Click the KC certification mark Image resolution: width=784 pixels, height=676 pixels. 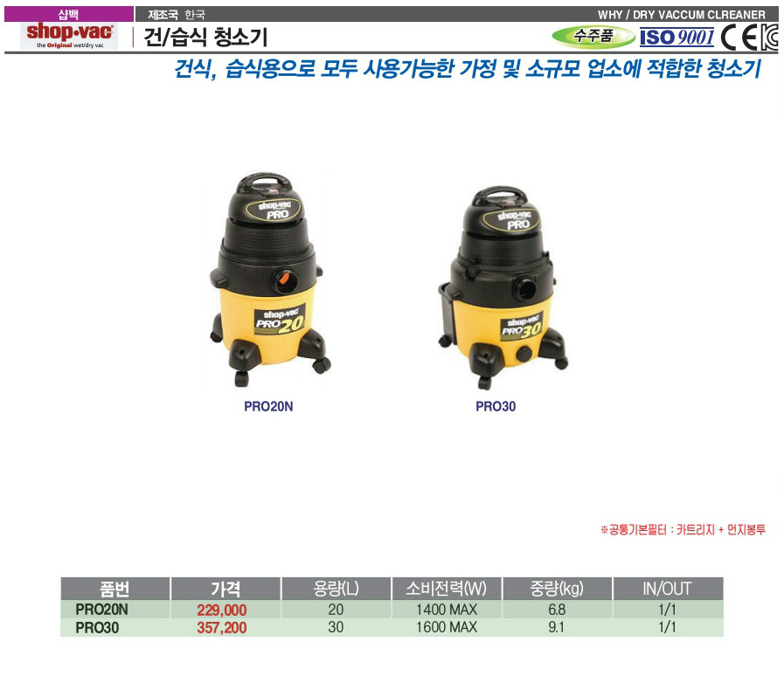pyautogui.click(x=768, y=38)
